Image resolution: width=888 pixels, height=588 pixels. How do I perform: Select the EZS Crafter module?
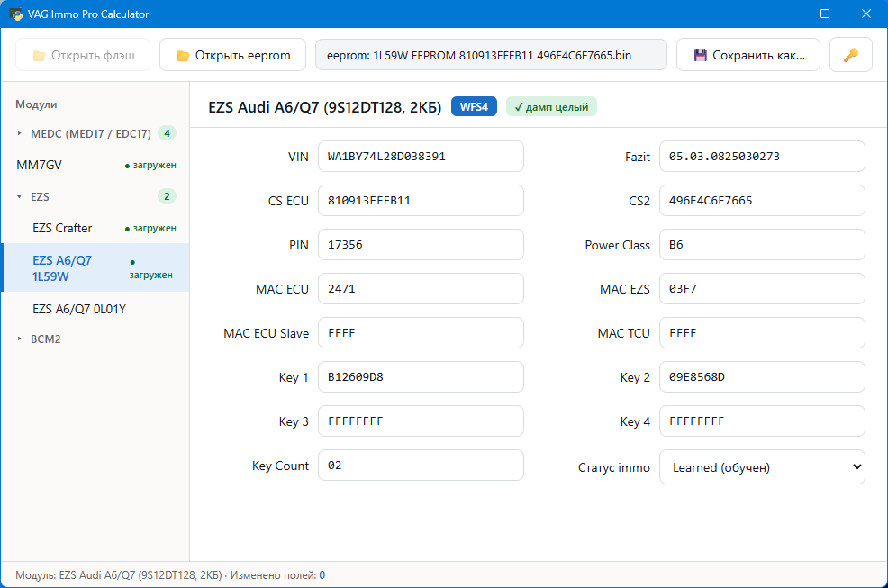(x=95, y=228)
